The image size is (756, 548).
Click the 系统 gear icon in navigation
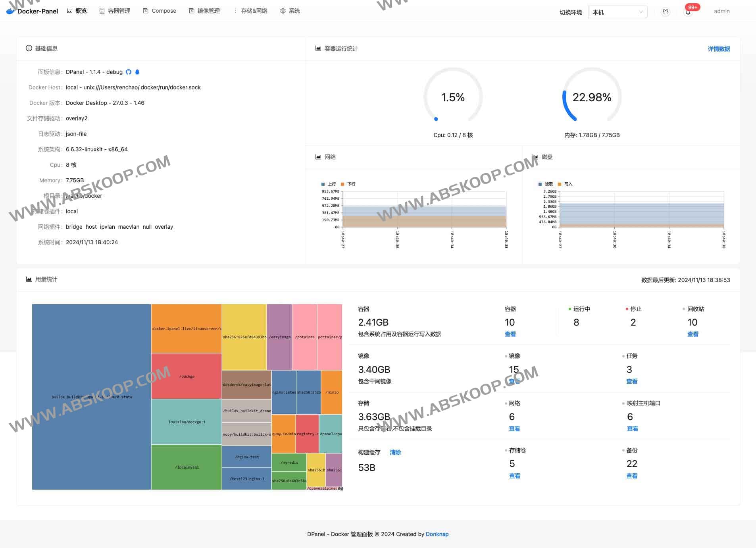coord(283,11)
